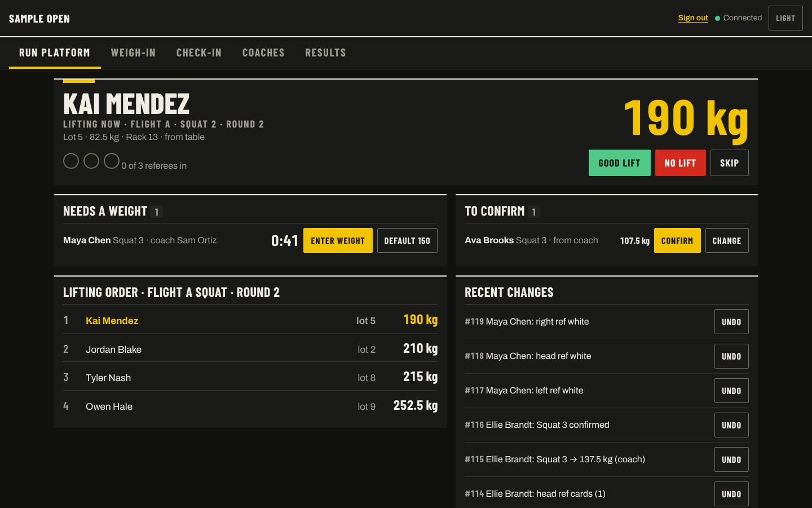812x508 pixels.
Task: Click Ava Brooks' name under To Confirm
Action: (489, 240)
